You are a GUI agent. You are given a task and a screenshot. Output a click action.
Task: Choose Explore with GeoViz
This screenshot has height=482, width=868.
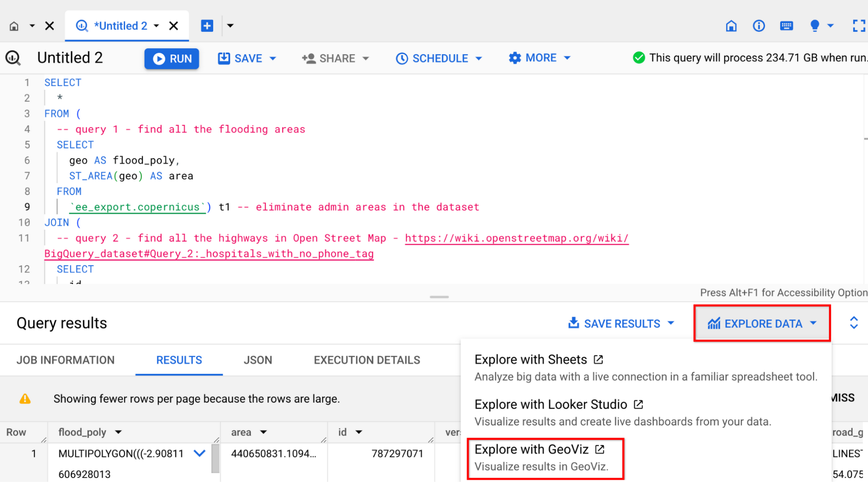pos(545,458)
